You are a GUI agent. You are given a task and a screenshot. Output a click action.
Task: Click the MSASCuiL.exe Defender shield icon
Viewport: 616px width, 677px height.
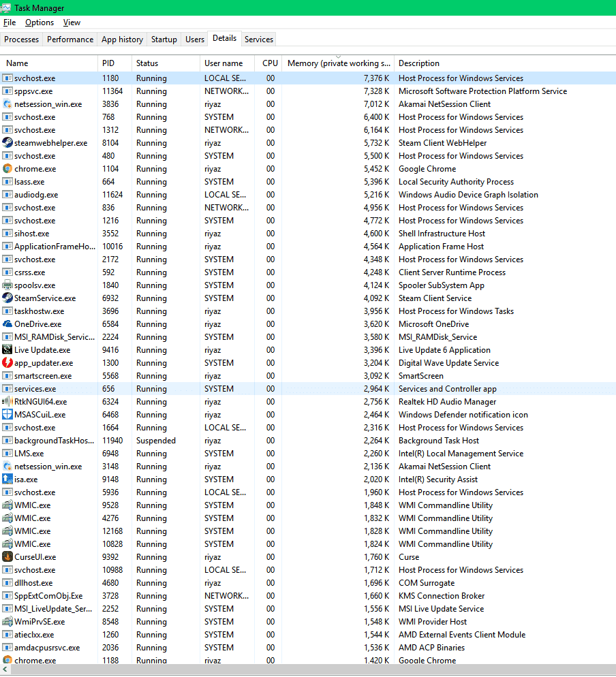click(7, 415)
